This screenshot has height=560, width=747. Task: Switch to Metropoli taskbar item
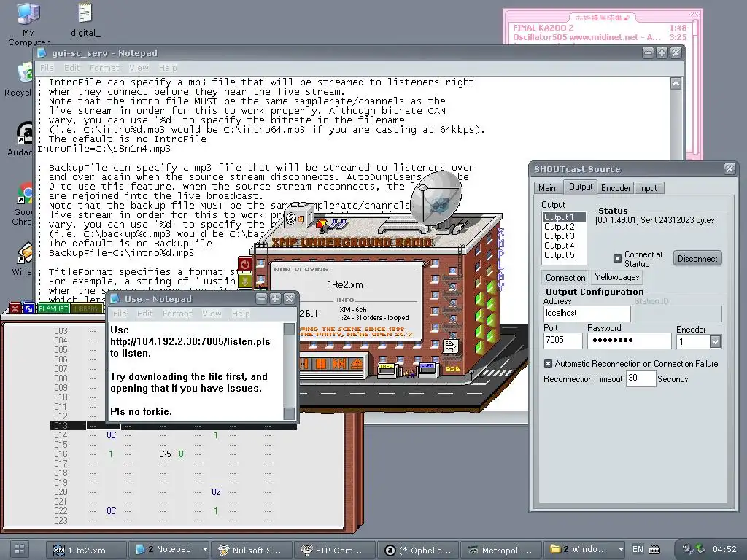pyautogui.click(x=501, y=550)
